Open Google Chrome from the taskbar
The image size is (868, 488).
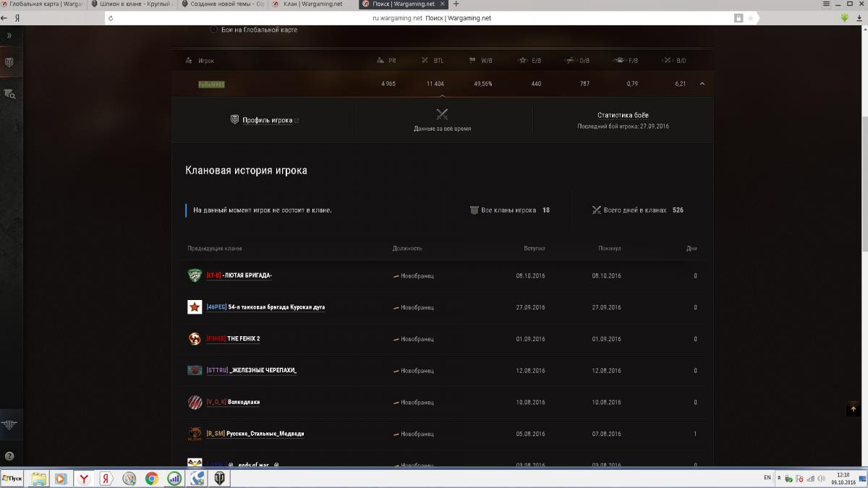(x=151, y=479)
